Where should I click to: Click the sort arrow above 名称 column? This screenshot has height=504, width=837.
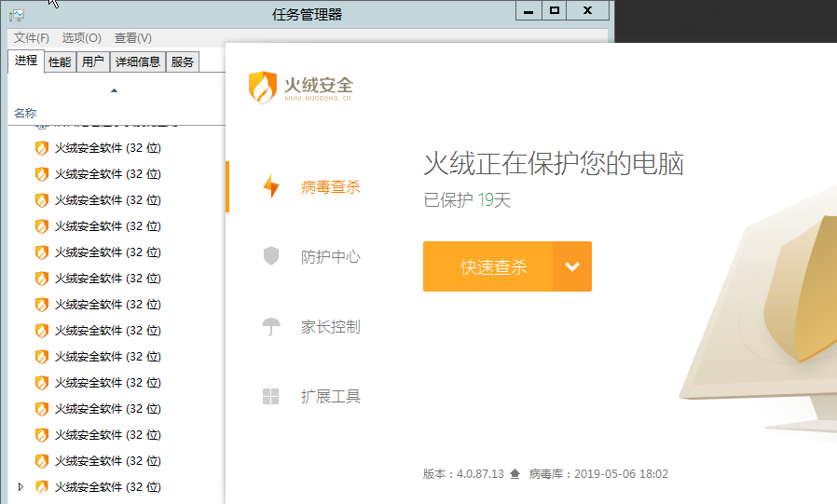pos(115,90)
